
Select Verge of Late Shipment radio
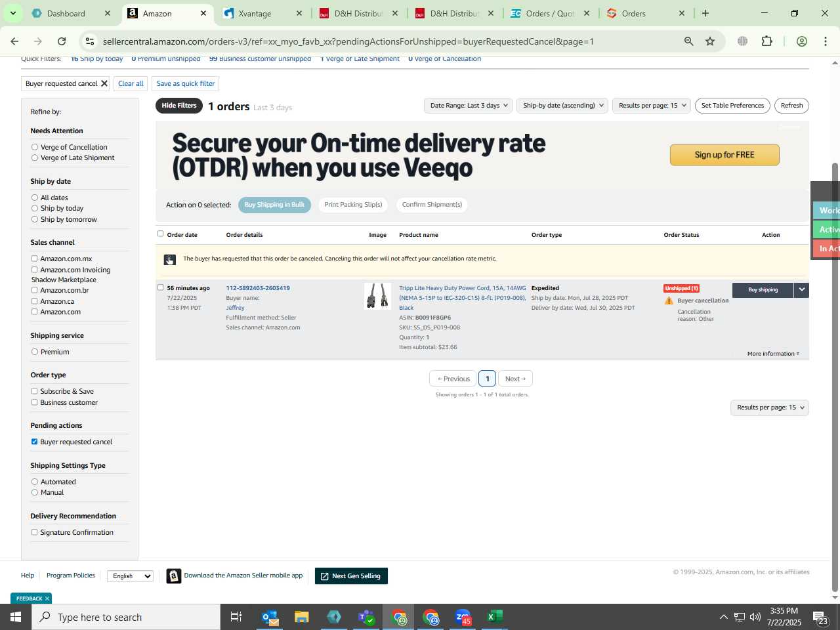[x=35, y=157]
